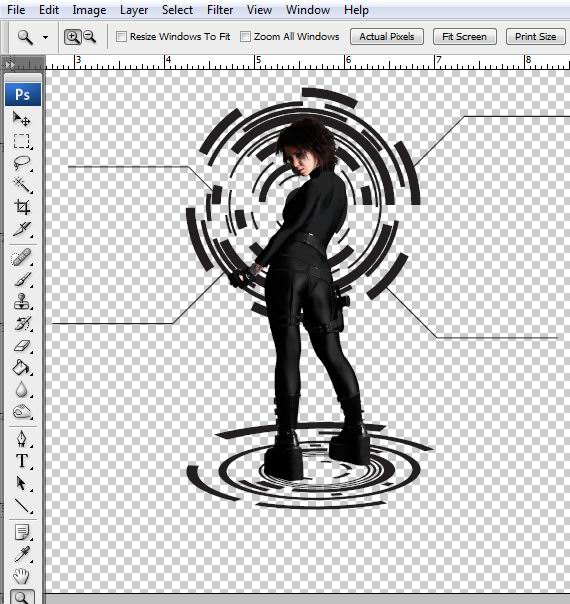The width and height of the screenshot is (570, 604).
Task: Click the woman's head on the canvas
Action: point(307,146)
